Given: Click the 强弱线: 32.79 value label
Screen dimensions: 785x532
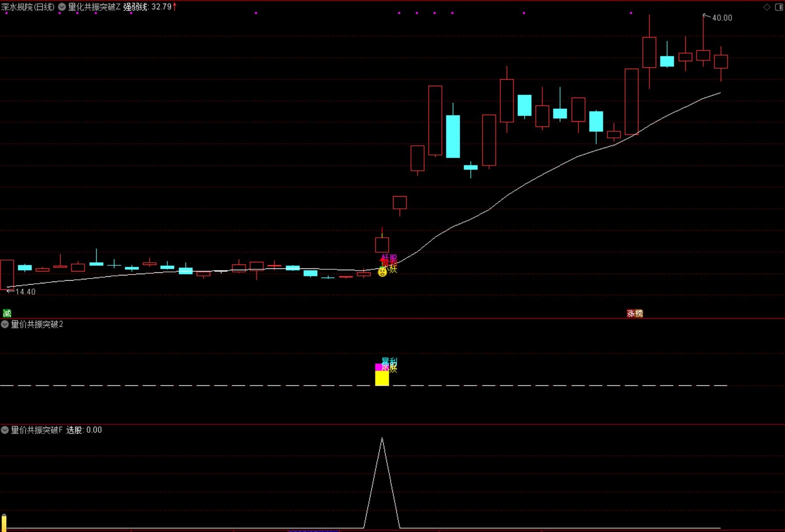Looking at the screenshot, I should click(x=147, y=7).
